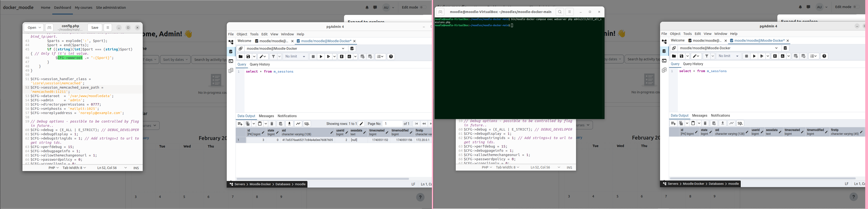The width and height of the screenshot is (868, 209).
Task: Download results as CSV in left pgAdmin
Action: click(289, 124)
